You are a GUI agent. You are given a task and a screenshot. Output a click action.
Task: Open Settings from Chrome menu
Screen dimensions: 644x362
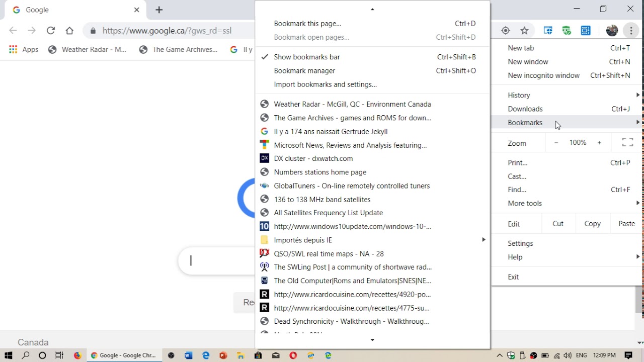point(568,243)
